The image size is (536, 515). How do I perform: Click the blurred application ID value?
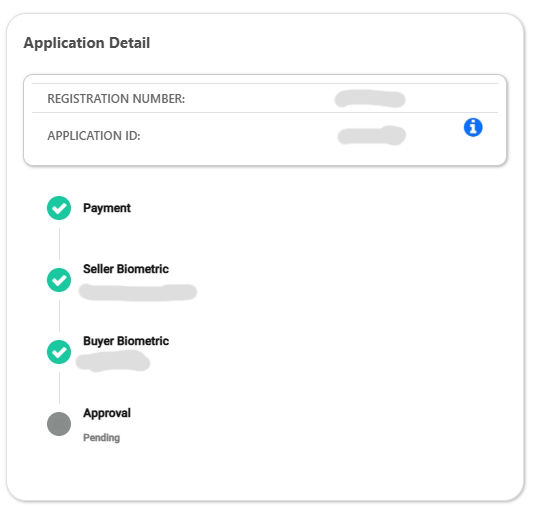372,136
